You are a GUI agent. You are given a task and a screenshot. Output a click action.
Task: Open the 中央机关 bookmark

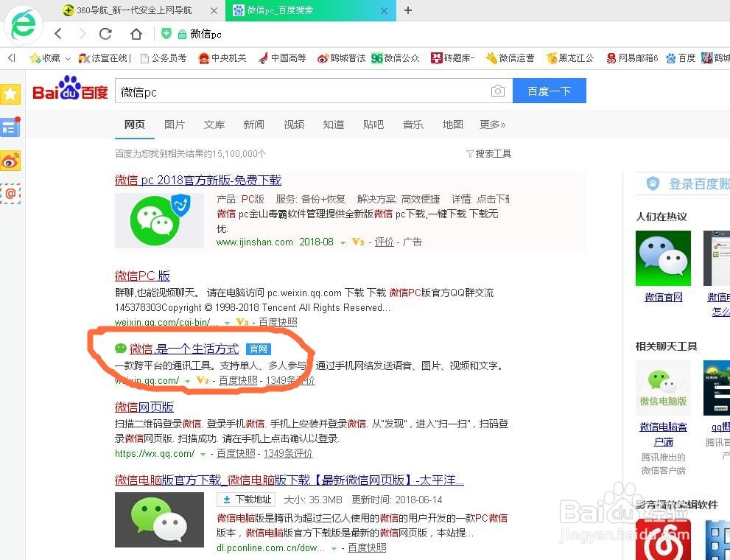pyautogui.click(x=222, y=58)
